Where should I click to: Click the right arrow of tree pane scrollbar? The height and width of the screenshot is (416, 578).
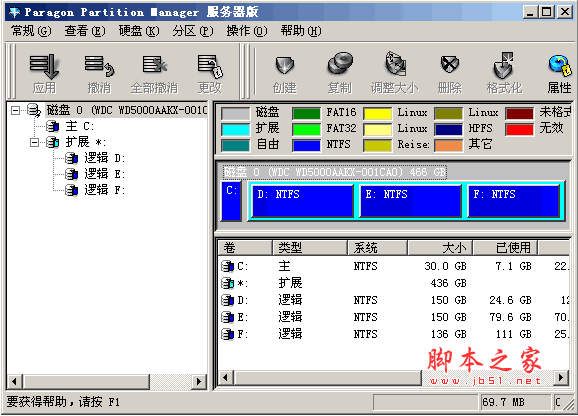click(199, 381)
